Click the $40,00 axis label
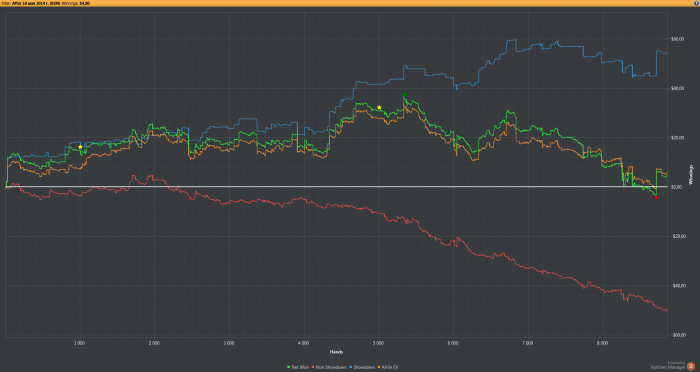The width and height of the screenshot is (700, 372). (677, 88)
